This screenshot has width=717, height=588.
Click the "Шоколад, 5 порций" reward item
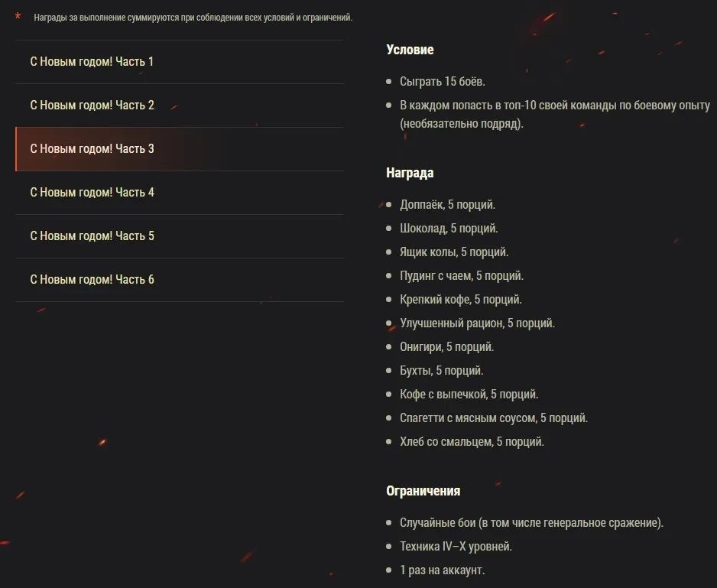pos(449,229)
